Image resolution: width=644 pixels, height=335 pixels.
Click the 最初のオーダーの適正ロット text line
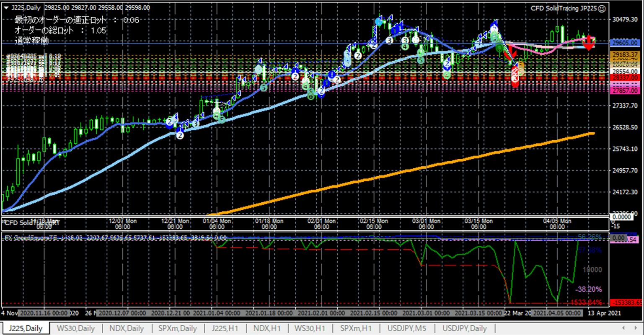(x=77, y=20)
